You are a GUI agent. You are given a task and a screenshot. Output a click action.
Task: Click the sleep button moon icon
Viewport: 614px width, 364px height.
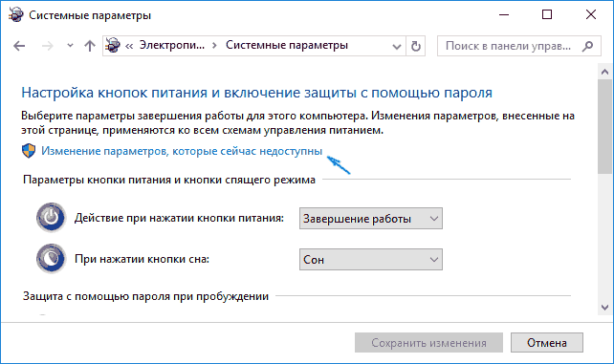point(51,259)
